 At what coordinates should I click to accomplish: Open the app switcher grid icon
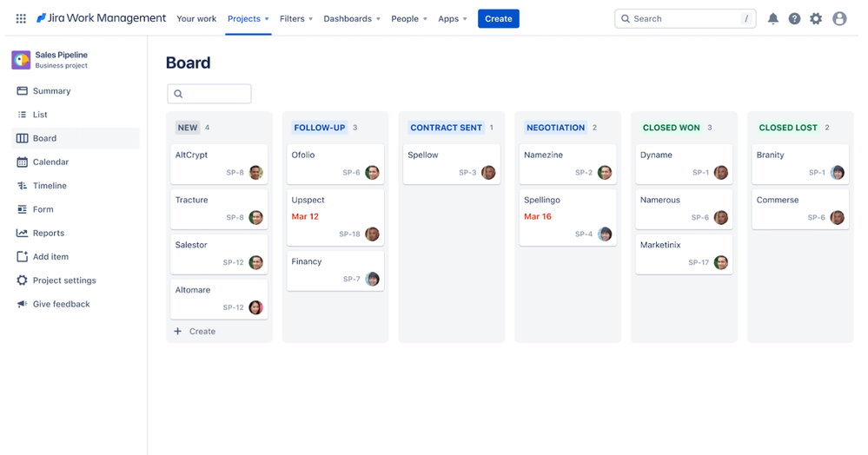(21, 18)
